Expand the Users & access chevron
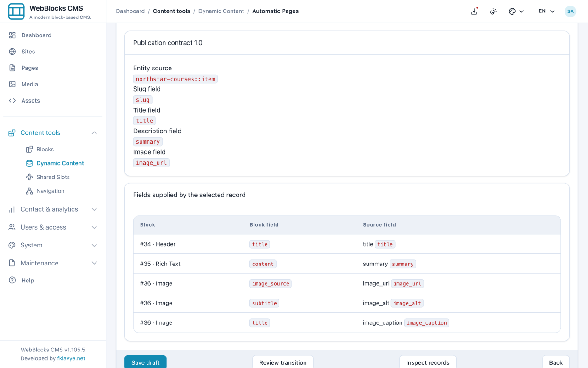The height and width of the screenshot is (368, 588). pyautogui.click(x=94, y=227)
